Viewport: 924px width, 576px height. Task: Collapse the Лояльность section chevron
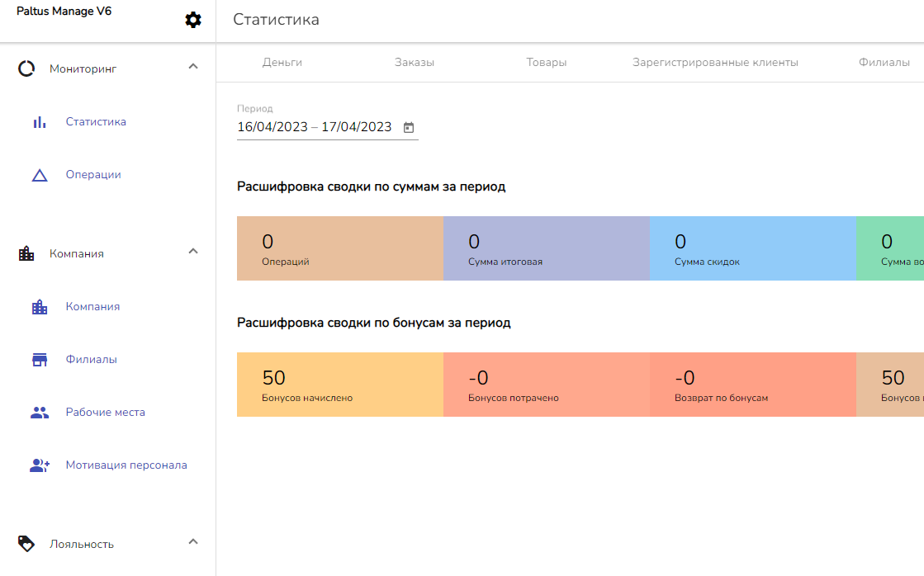tap(192, 542)
